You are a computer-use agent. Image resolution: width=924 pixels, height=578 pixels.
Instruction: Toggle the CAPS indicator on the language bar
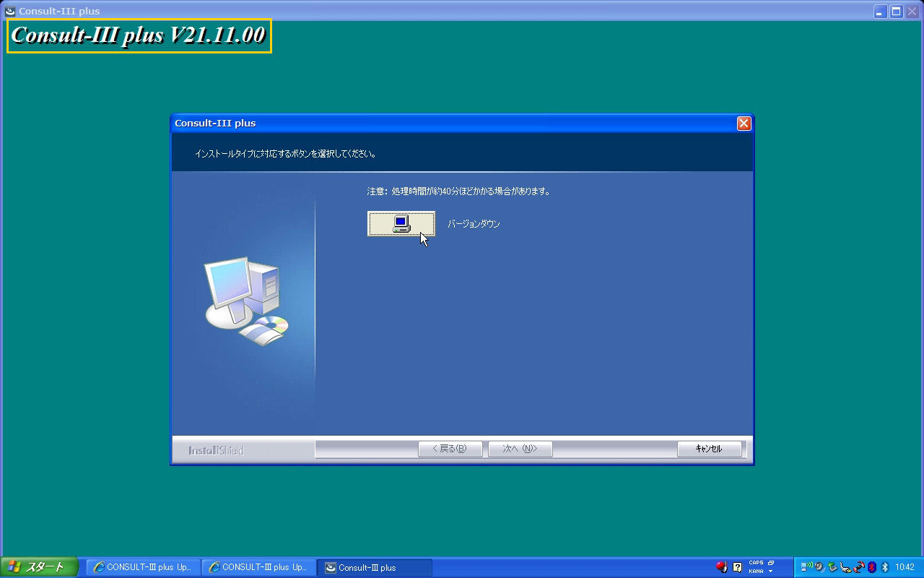coord(756,563)
